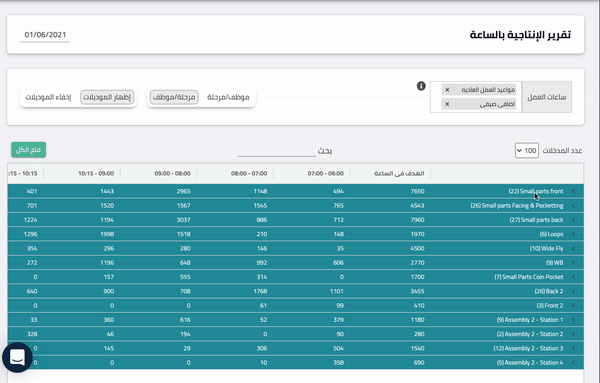Viewport: 600px width, 383px height.
Task: Click the 07:00 - 06:00 column header
Action: click(x=326, y=173)
